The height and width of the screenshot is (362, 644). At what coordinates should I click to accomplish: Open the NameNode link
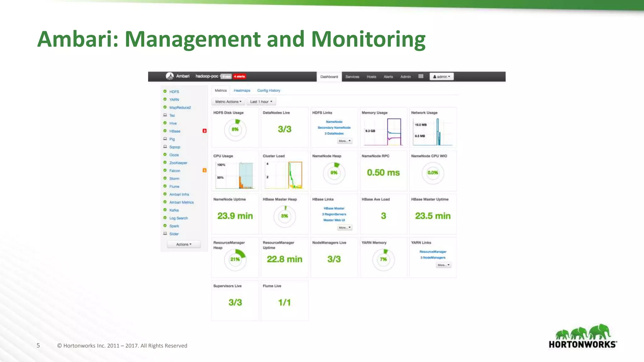click(x=334, y=122)
